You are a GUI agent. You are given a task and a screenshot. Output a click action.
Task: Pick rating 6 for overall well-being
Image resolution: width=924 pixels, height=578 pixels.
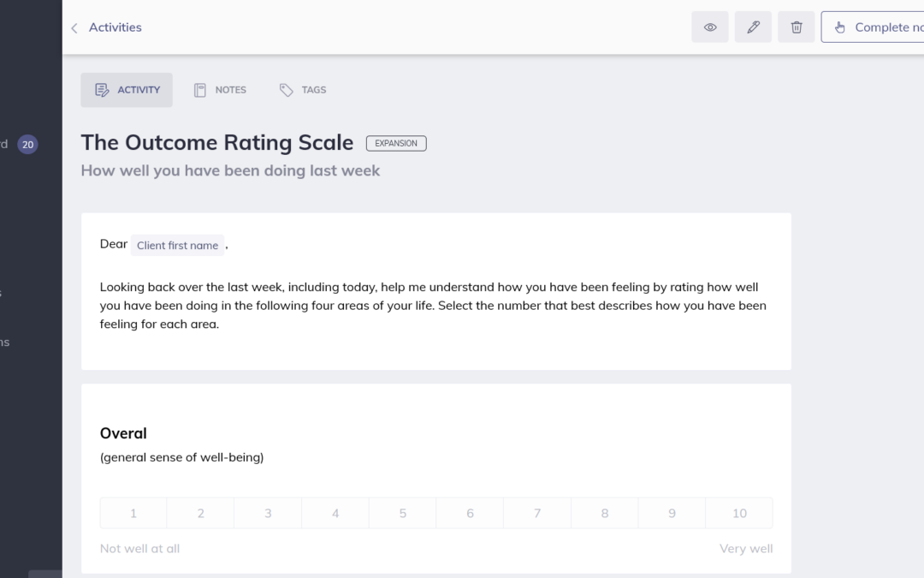click(470, 513)
